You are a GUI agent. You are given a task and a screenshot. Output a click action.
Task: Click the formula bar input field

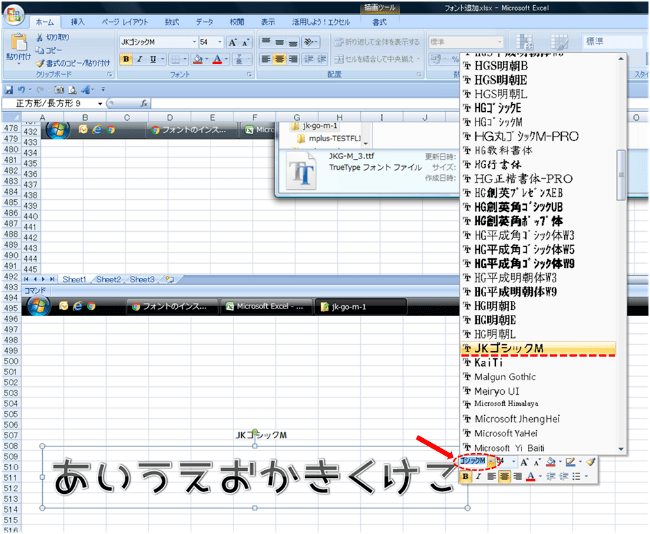pyautogui.click(x=398, y=103)
